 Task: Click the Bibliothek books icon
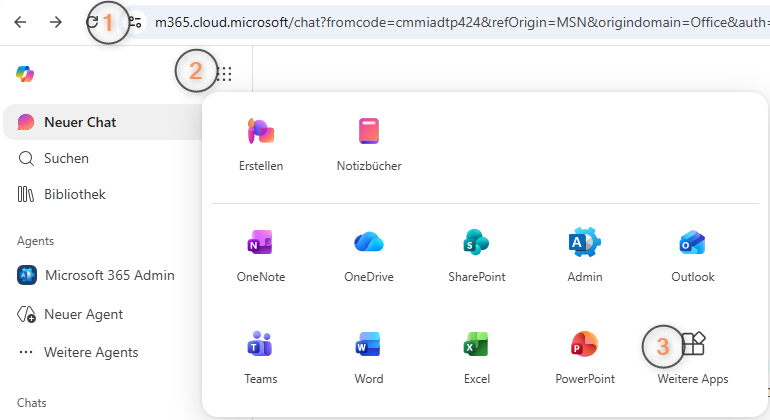point(26,195)
